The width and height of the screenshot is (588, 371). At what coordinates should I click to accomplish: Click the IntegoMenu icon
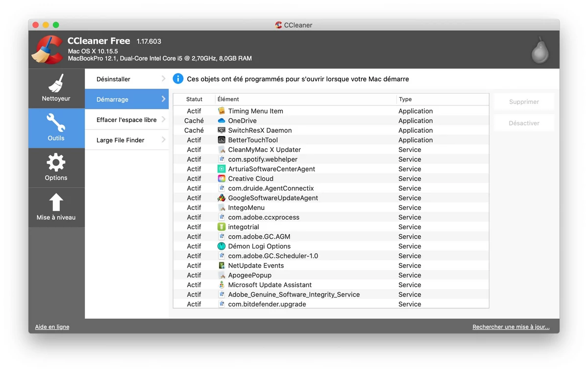point(221,207)
